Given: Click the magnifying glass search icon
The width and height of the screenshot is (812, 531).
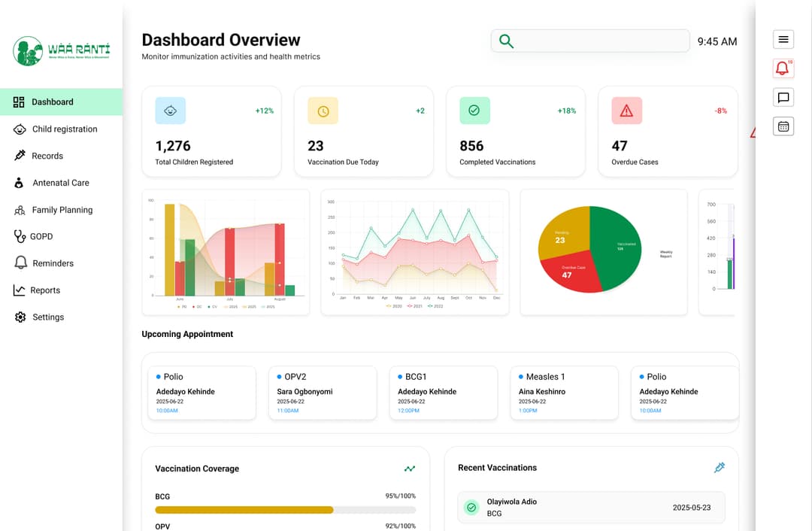Looking at the screenshot, I should click(x=507, y=41).
